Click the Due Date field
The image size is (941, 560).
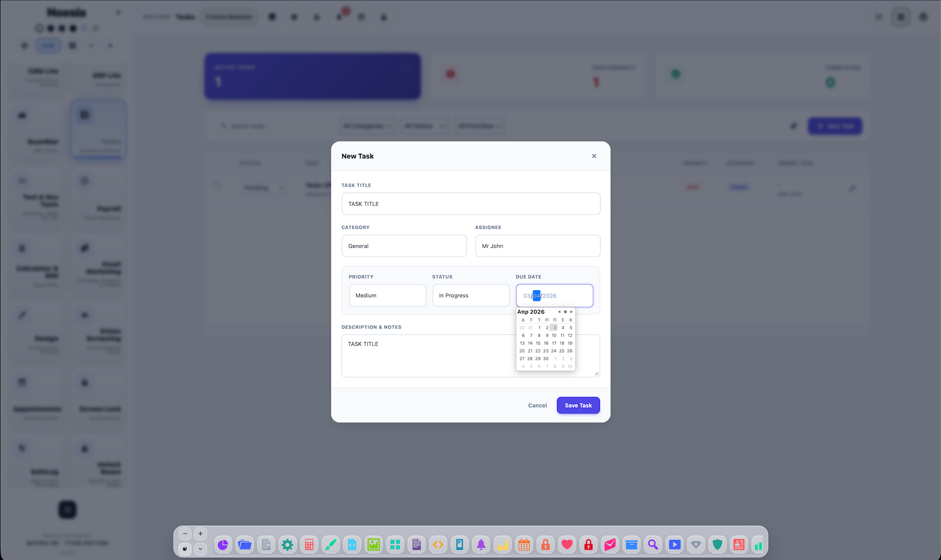pyautogui.click(x=555, y=296)
